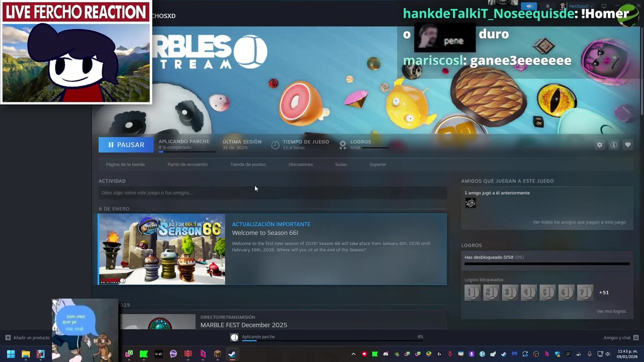
Task: Open Welcome to Season 66! post
Action: pyautogui.click(x=265, y=233)
